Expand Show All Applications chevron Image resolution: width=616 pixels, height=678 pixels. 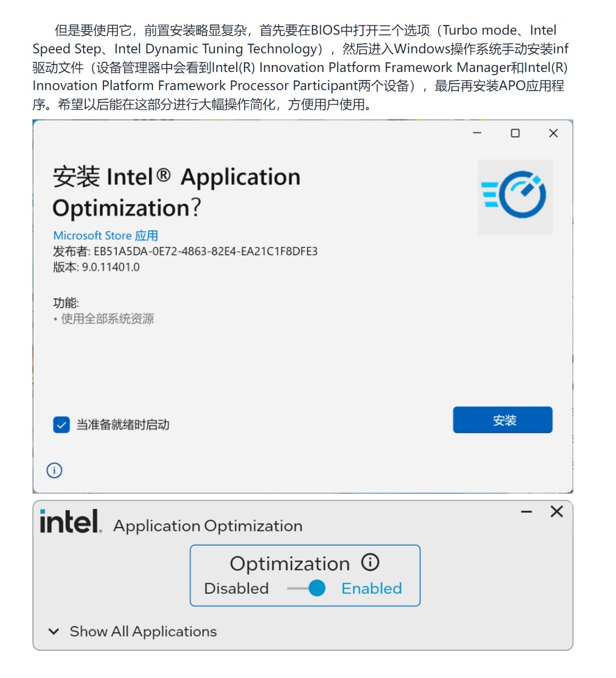(x=53, y=632)
